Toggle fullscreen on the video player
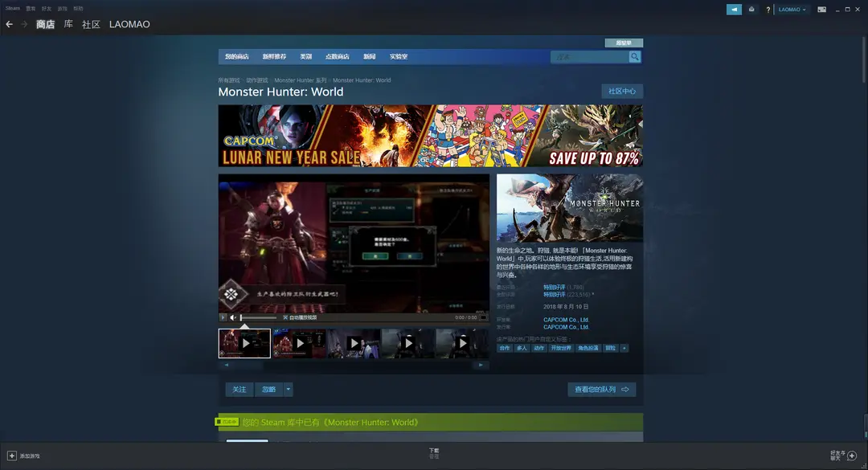 tap(483, 318)
